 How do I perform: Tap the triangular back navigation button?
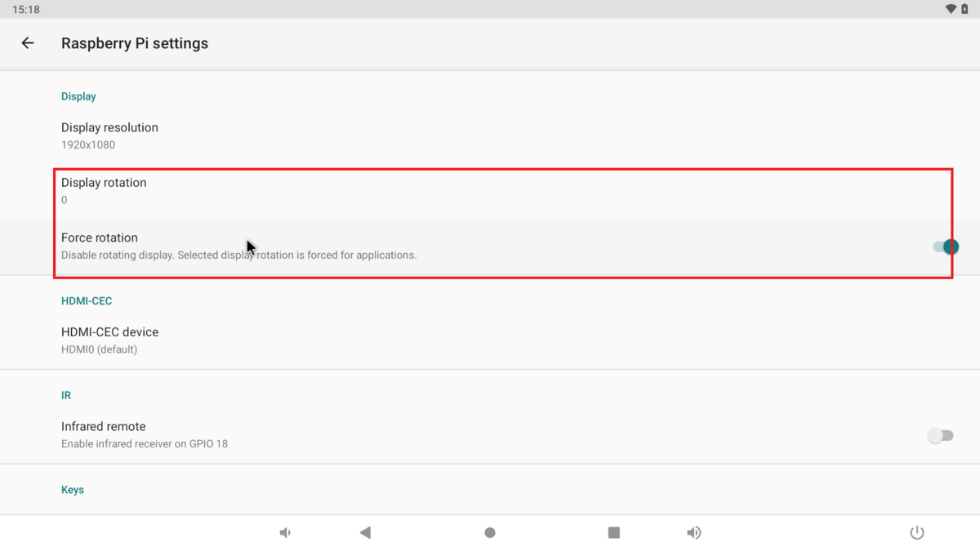[365, 533]
